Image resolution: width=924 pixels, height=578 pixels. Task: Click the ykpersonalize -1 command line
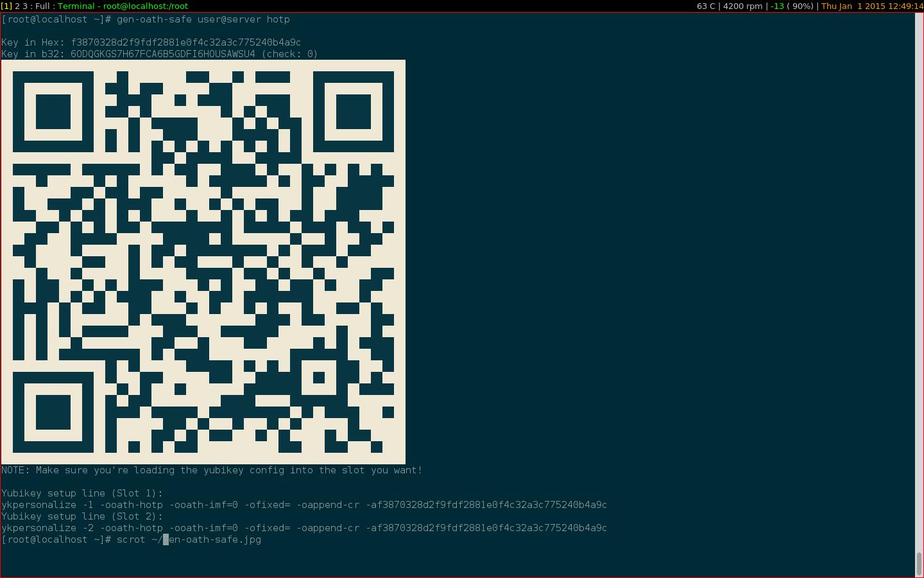point(304,505)
